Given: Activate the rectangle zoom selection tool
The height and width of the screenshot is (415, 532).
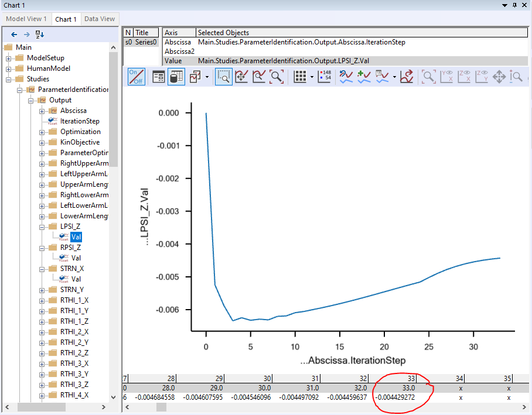Looking at the screenshot, I should (x=223, y=77).
